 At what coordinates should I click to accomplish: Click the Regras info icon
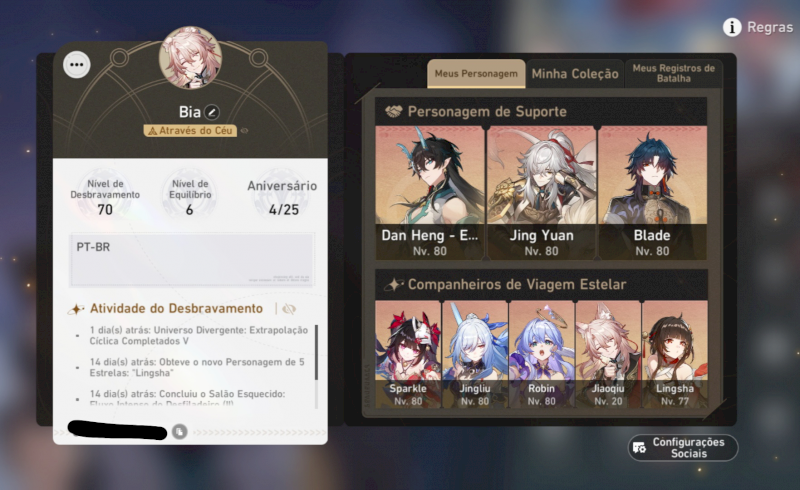732,27
